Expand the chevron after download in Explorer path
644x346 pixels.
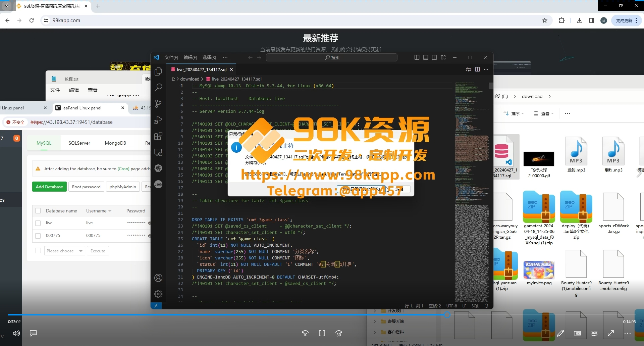point(550,96)
